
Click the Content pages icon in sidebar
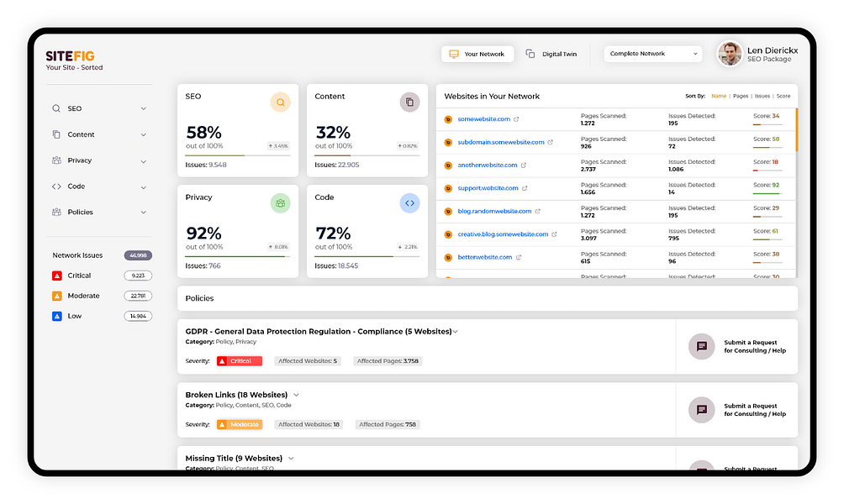point(56,134)
